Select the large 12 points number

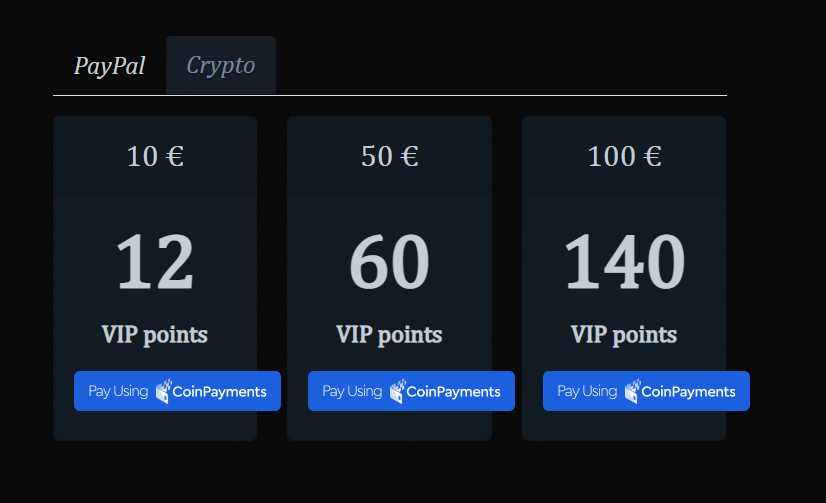click(x=155, y=262)
